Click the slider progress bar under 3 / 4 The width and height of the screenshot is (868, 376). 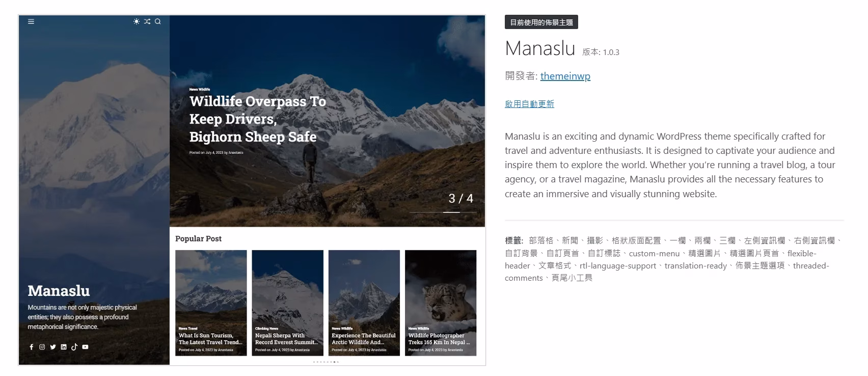(x=443, y=212)
